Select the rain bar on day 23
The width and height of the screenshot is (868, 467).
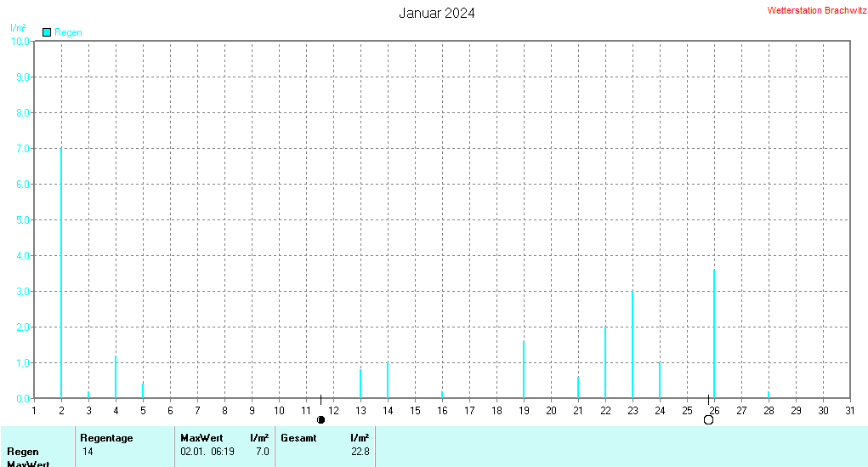633,345
